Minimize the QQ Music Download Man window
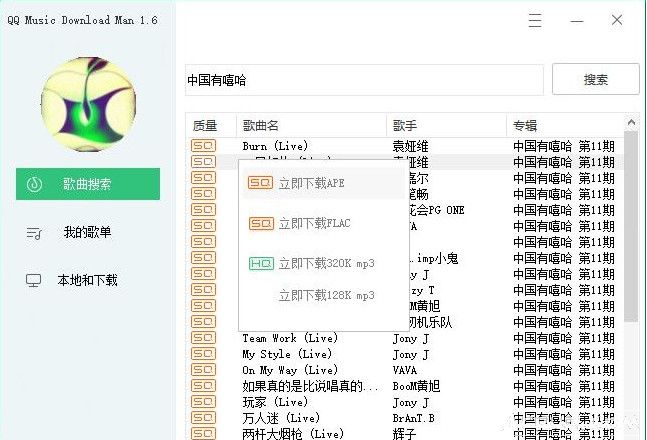 click(576, 21)
